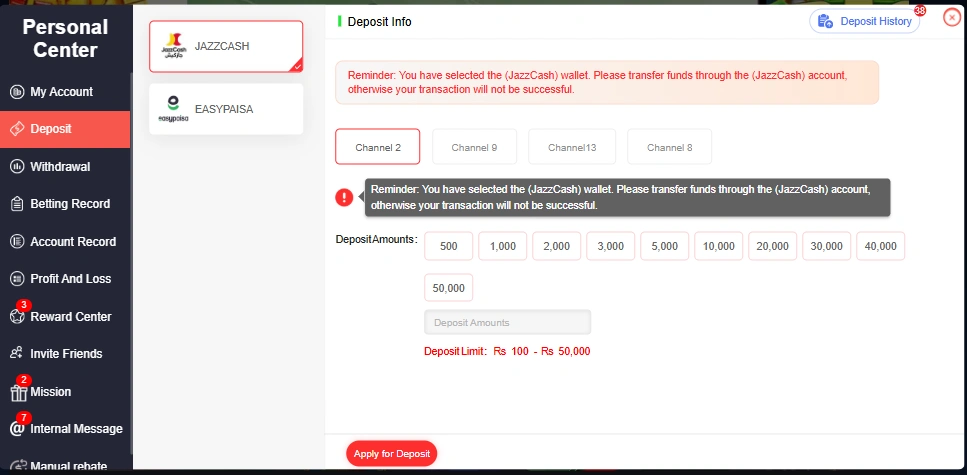Pick the 40,000 deposit amount
This screenshot has width=967, height=475.
(x=880, y=246)
